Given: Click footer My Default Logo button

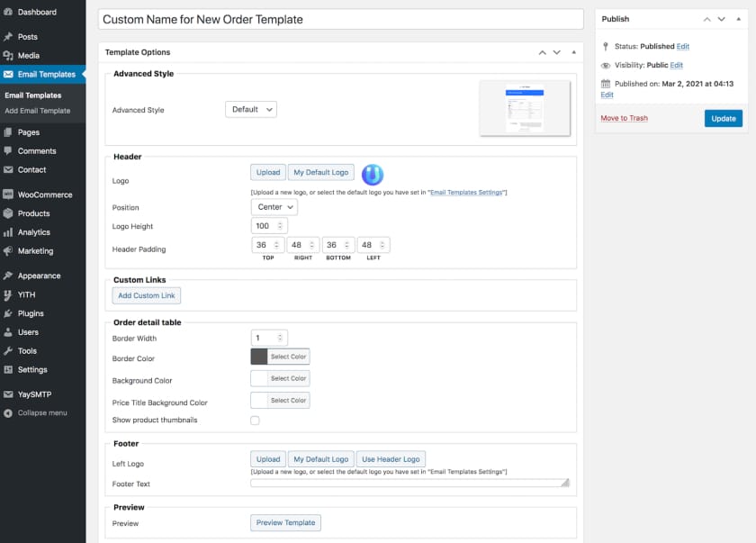Looking at the screenshot, I should (x=321, y=459).
